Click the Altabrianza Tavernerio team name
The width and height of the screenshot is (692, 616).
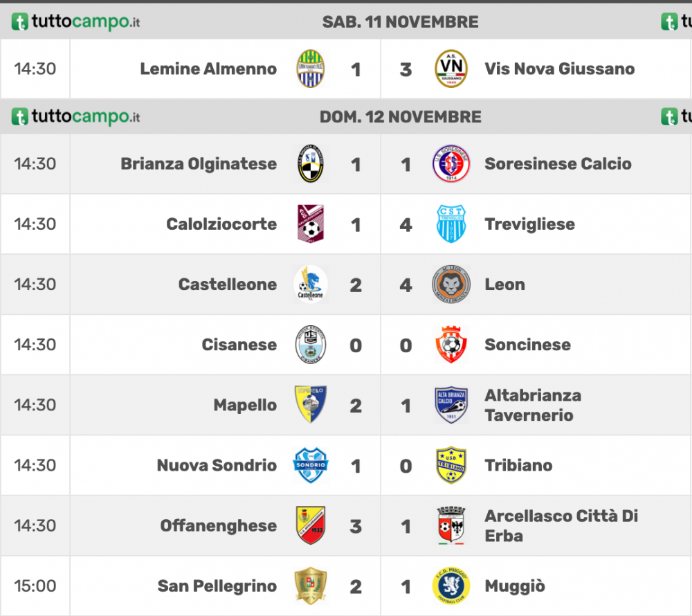coord(533,405)
